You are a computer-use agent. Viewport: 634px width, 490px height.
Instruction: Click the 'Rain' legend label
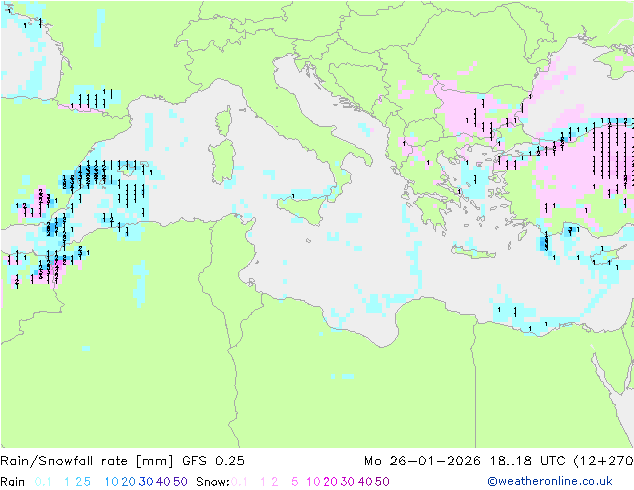coord(13,482)
